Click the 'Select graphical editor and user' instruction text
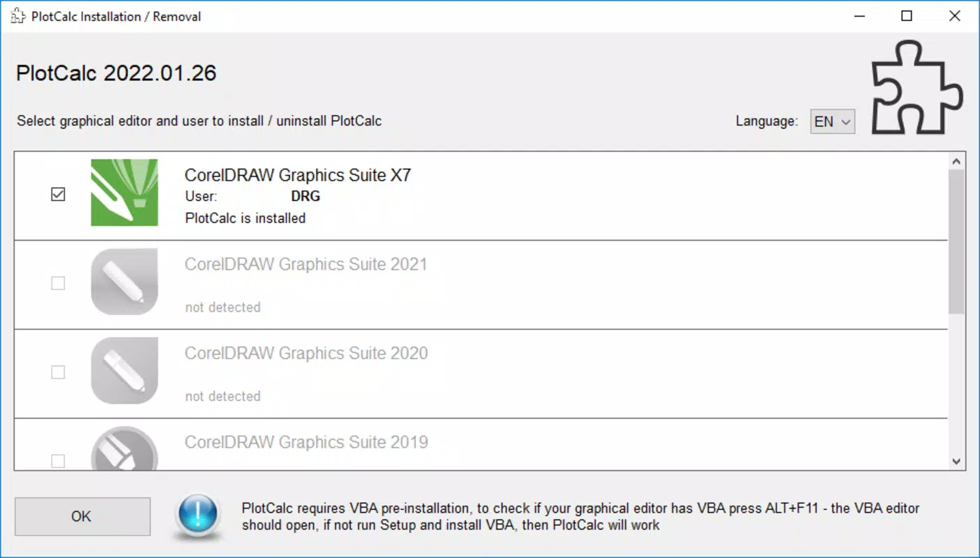Viewport: 980px width, 558px height. tap(199, 121)
